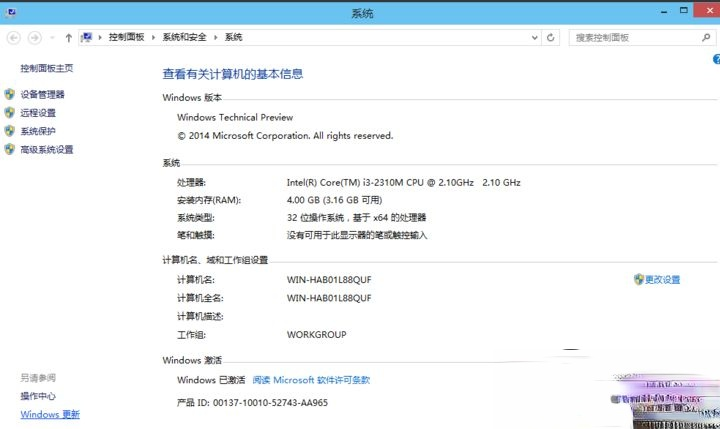Open 控制面板主页 link
720x429 pixels.
tap(46, 68)
